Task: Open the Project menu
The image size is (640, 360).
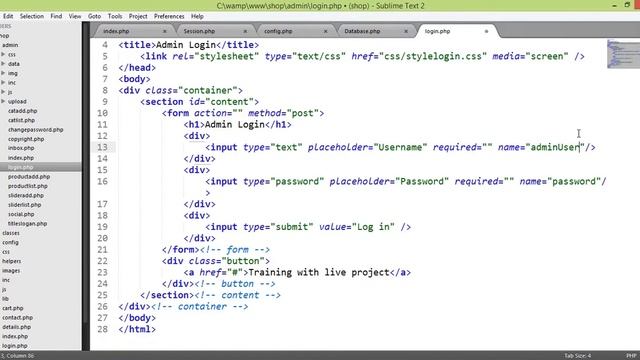Action: coord(138,16)
